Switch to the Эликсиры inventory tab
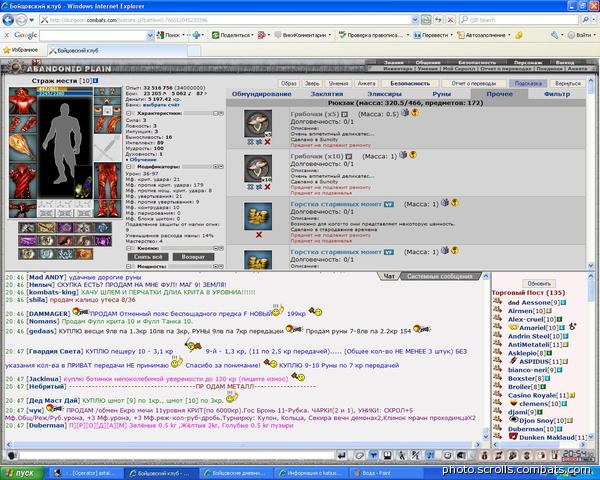The image size is (600, 480). 384,94
